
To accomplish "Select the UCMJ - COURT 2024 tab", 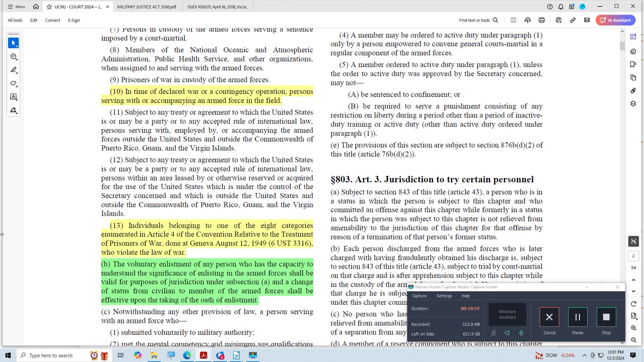I will (78, 7).
